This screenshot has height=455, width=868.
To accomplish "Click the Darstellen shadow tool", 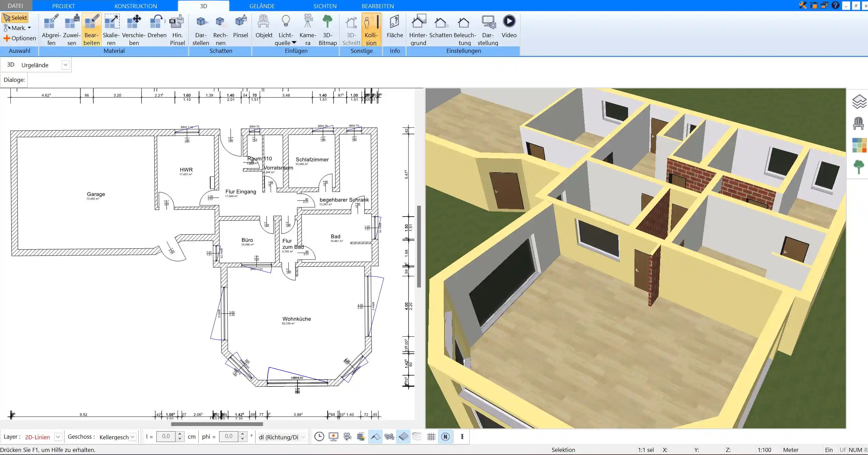I will 201,30.
